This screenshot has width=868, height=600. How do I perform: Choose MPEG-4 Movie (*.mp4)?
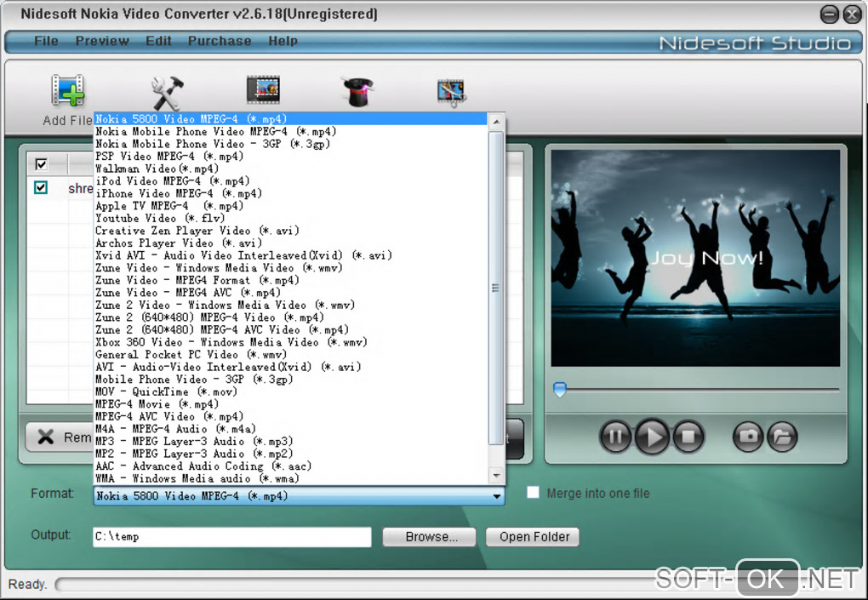pos(291,404)
